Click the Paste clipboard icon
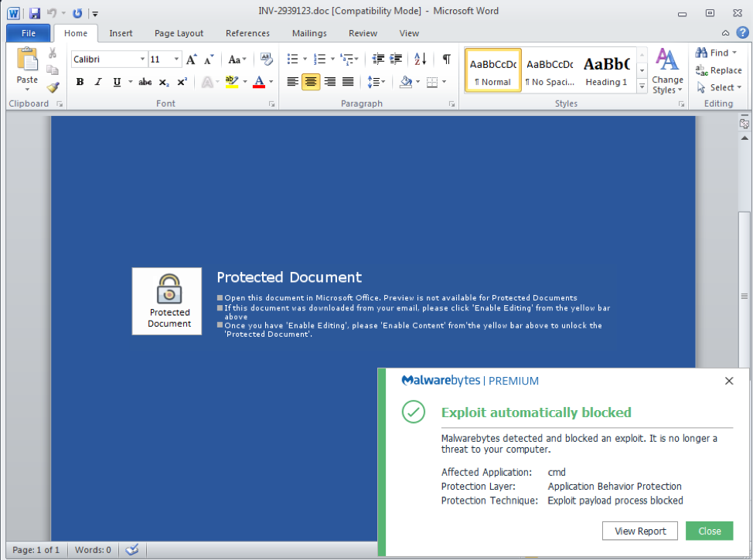The image size is (753, 560). coord(27,59)
